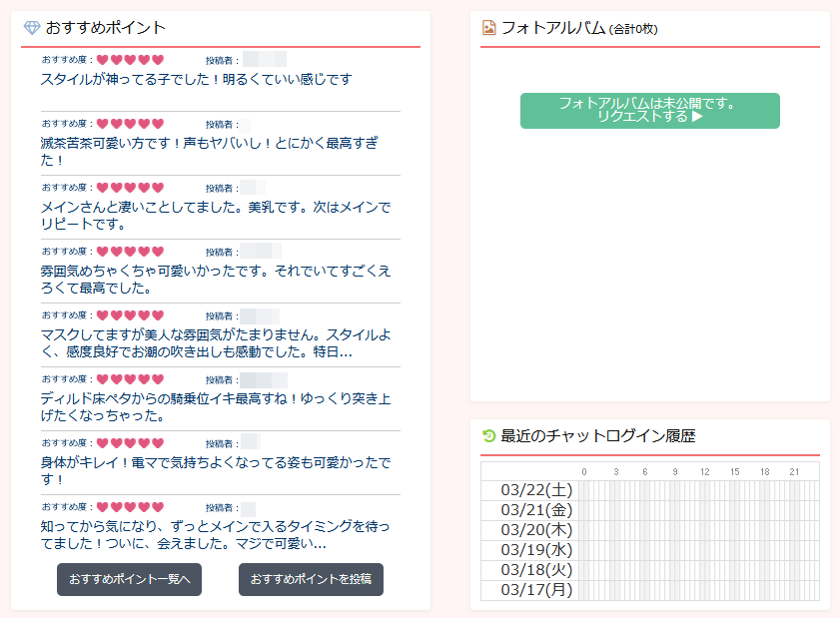Click the diamond icon beside おすすめポイント
This screenshot has width=840, height=618.
[31, 28]
